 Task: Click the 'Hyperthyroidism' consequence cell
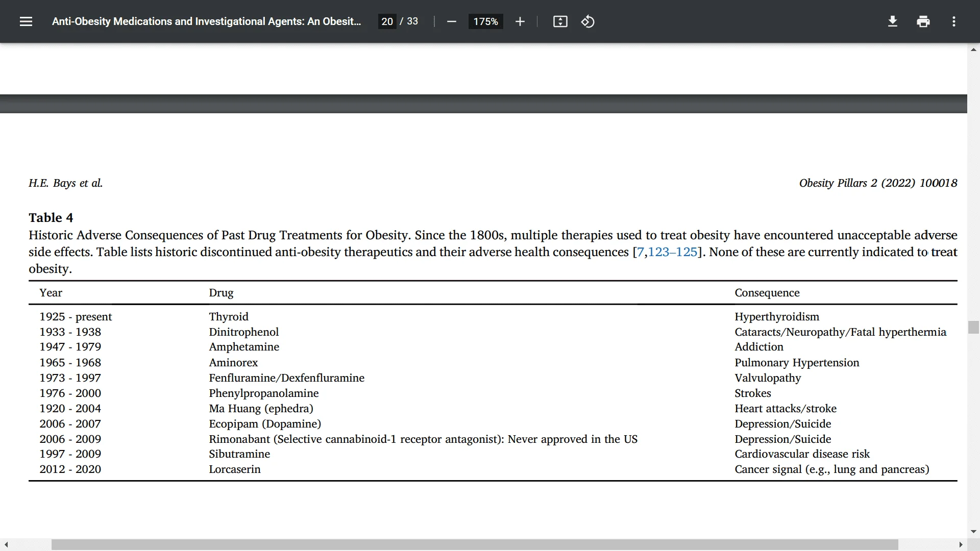pos(776,317)
